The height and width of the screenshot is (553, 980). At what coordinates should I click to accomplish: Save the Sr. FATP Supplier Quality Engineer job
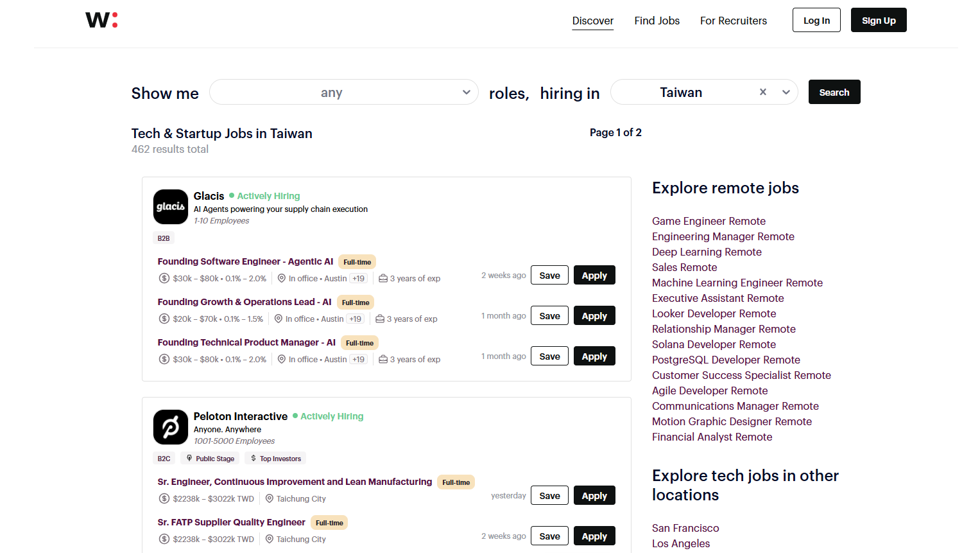[549, 536]
